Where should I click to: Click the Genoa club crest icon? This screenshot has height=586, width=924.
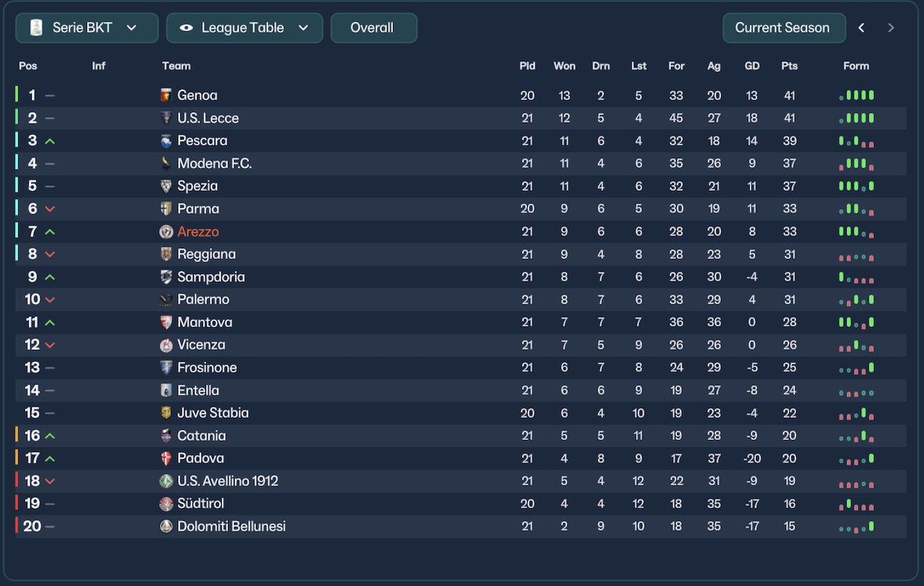tap(167, 95)
